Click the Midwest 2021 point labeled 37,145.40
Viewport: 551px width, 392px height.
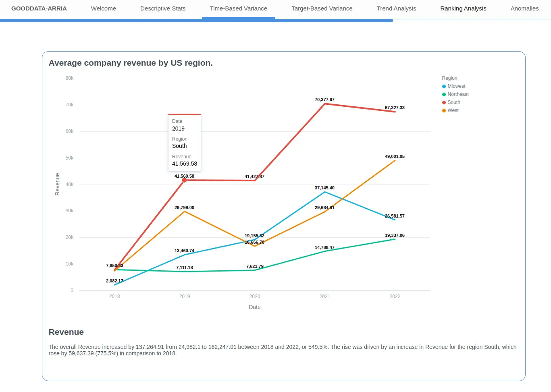pos(325,192)
